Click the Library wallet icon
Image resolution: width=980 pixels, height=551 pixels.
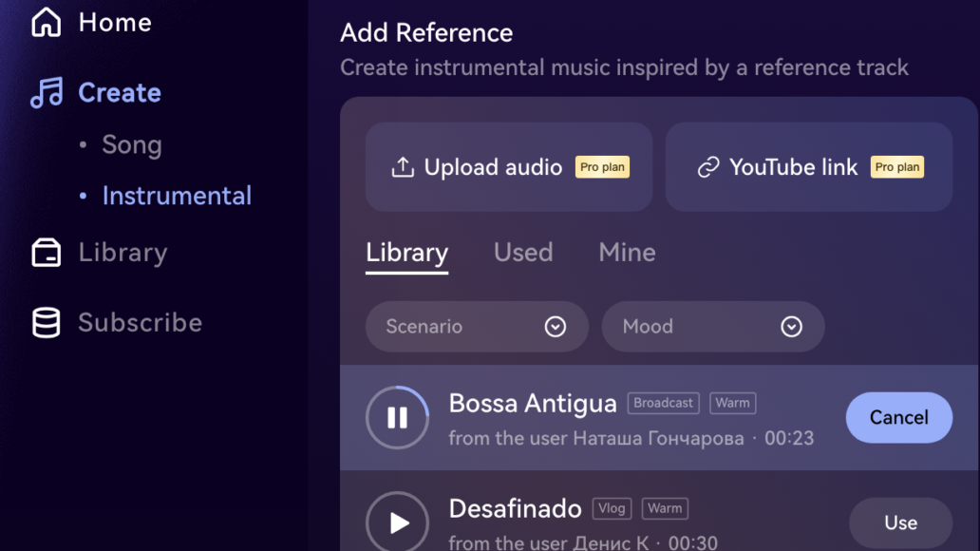47,253
